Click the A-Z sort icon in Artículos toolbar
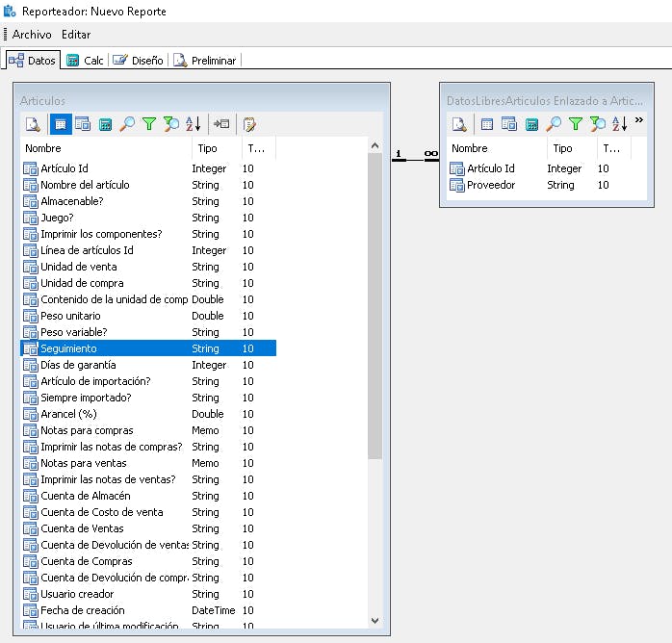Image resolution: width=672 pixels, height=643 pixels. click(x=193, y=124)
